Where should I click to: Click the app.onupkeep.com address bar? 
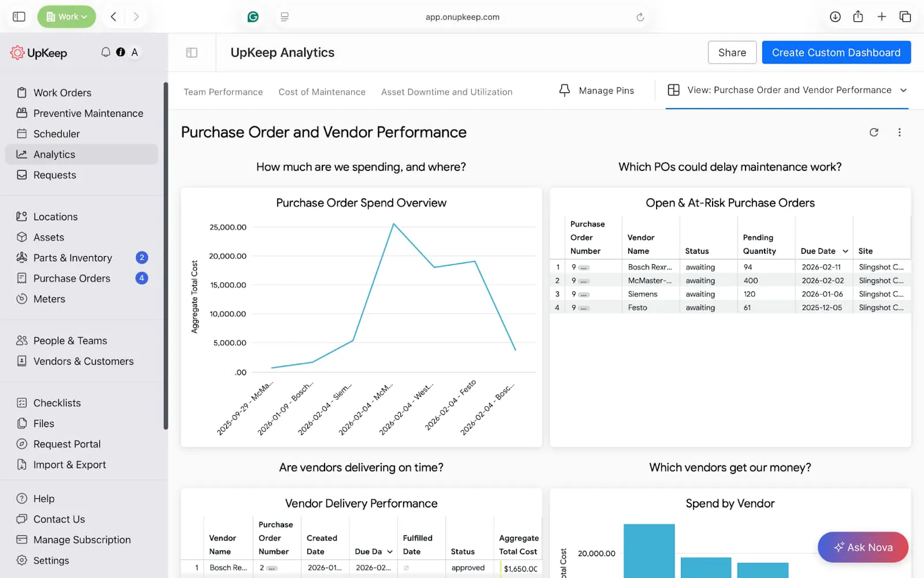462,17
